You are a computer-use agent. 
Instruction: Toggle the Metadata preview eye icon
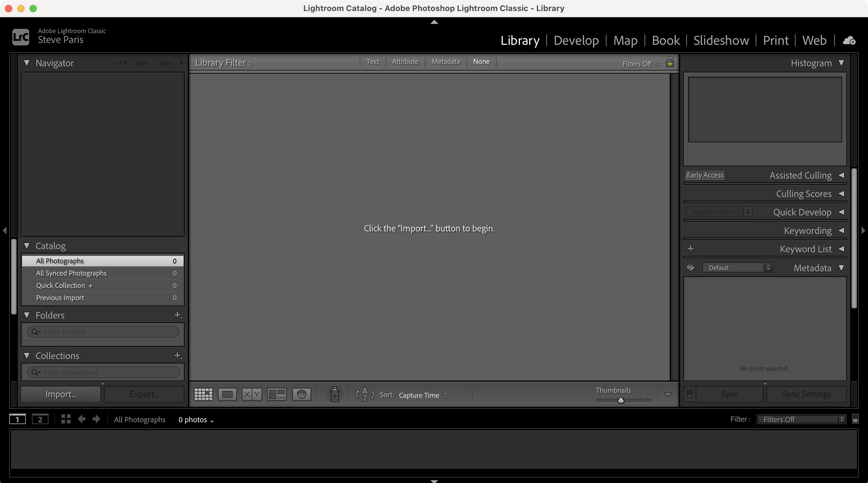click(x=690, y=267)
